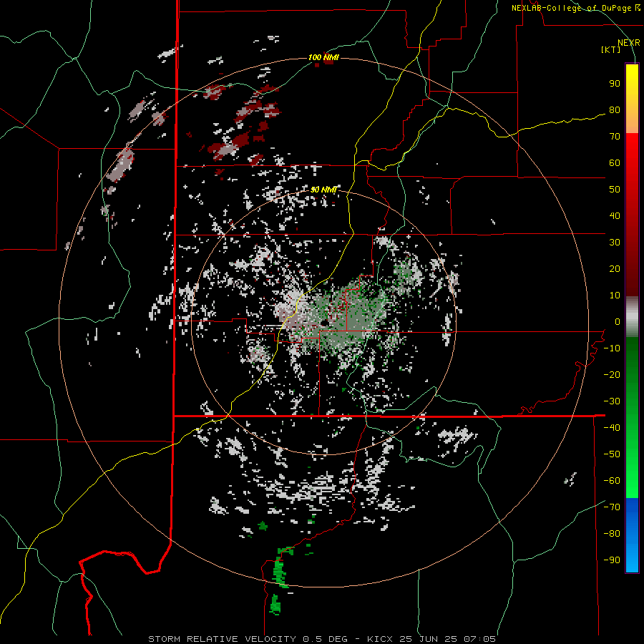Pick the gray zero-velocity segment of the color bar
The width and height of the screenshot is (644, 644).
tap(632, 317)
